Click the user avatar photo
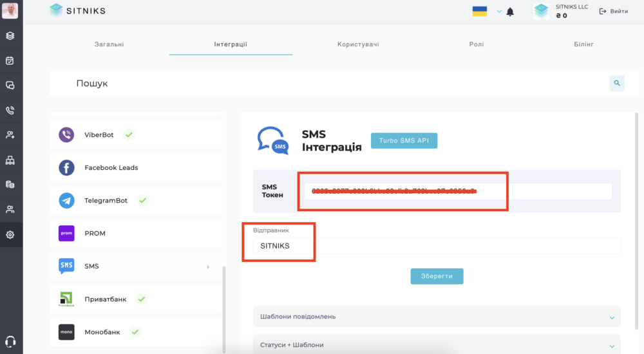The width and height of the screenshot is (644, 354). pyautogui.click(x=10, y=10)
